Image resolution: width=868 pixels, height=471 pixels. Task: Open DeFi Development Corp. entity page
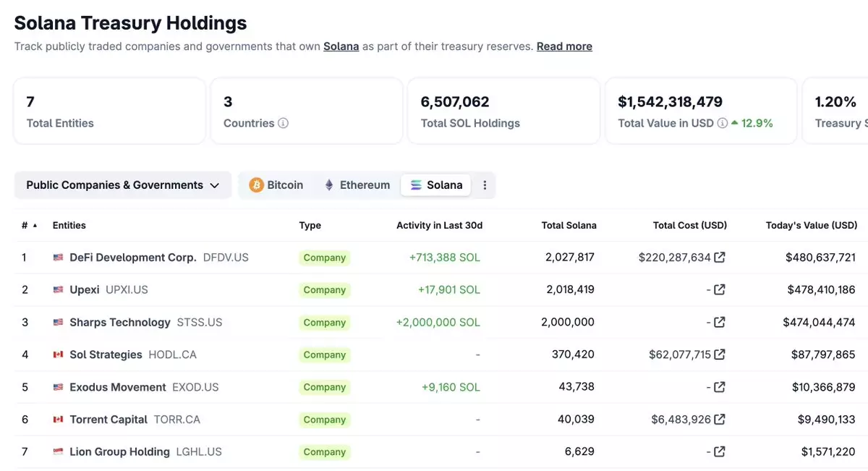(x=132, y=258)
